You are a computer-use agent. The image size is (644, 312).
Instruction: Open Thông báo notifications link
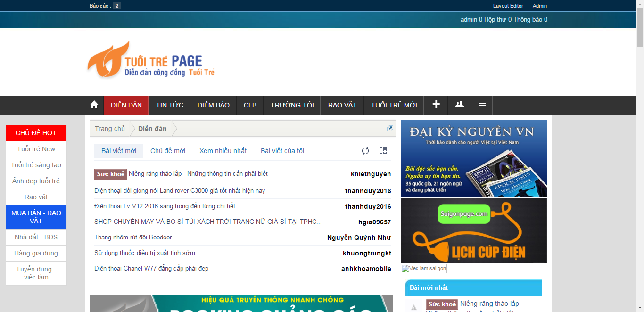pos(530,20)
